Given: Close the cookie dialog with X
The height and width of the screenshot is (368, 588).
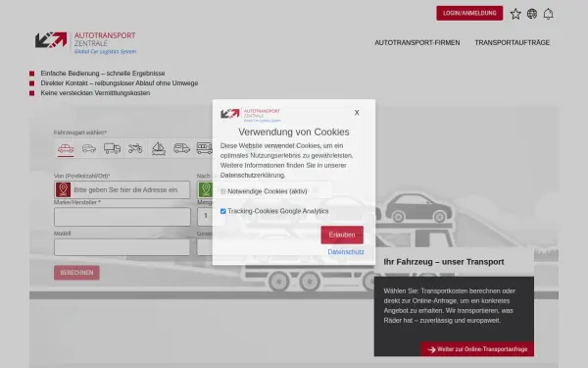Looking at the screenshot, I should click(357, 113).
